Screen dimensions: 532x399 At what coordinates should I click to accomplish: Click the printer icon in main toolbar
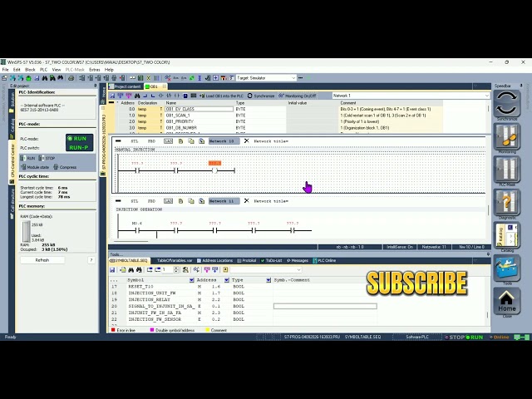[71, 78]
